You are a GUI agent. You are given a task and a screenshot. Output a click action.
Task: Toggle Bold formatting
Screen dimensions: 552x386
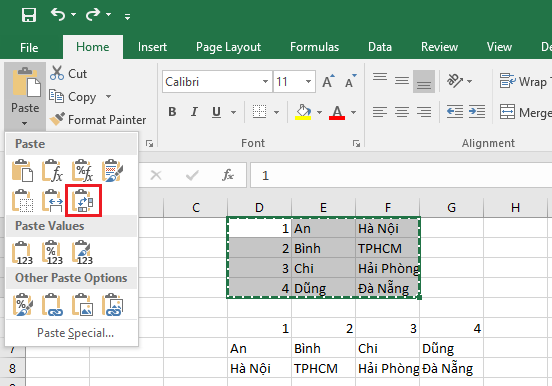(172, 112)
